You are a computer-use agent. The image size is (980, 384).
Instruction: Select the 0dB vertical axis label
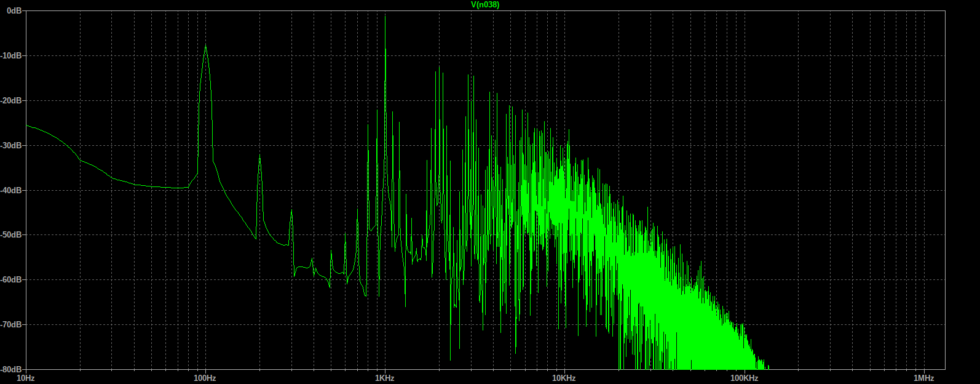[x=14, y=11]
